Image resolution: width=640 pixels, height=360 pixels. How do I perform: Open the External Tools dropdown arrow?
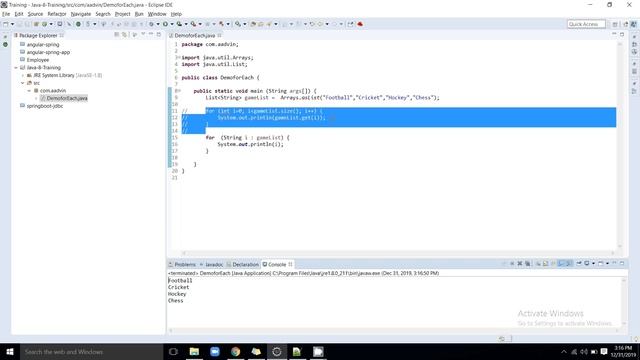[x=200, y=24]
